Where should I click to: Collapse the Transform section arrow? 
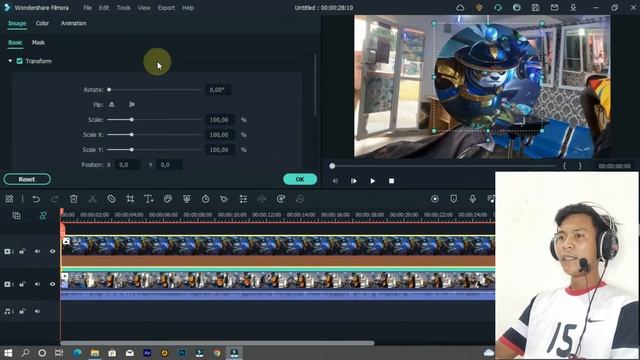click(x=10, y=61)
